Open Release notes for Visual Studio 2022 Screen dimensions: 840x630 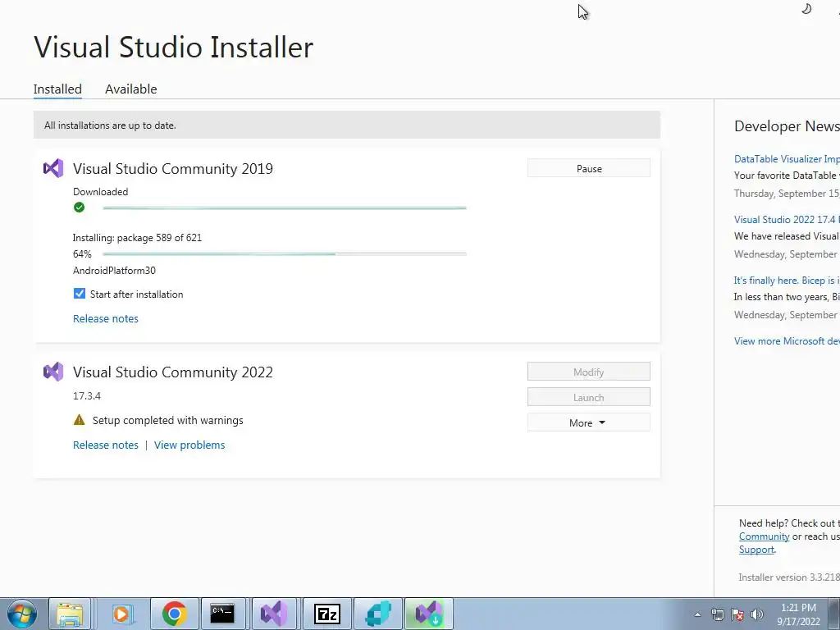point(106,445)
